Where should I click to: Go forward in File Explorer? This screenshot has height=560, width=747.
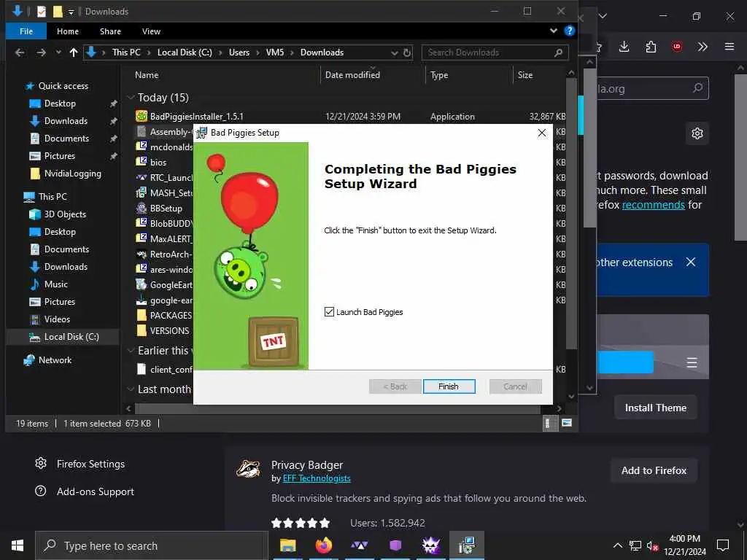tap(42, 52)
